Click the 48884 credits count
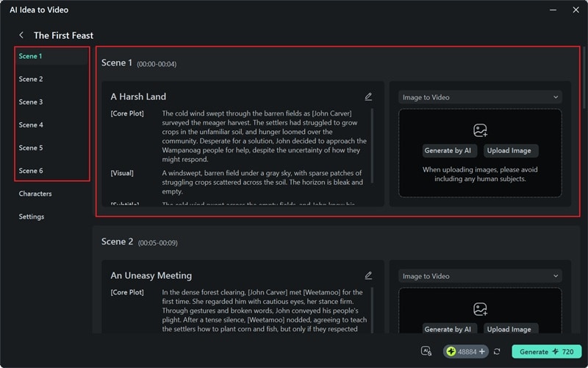588x368 pixels. click(x=467, y=352)
